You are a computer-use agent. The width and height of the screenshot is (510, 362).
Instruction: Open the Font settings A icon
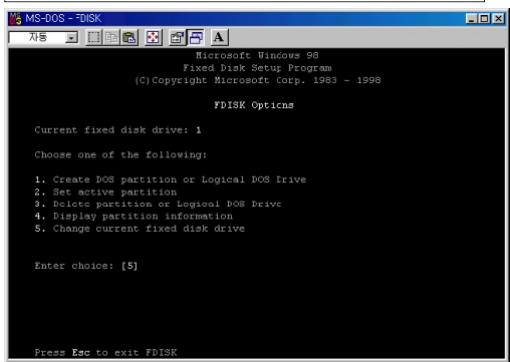[219, 37]
